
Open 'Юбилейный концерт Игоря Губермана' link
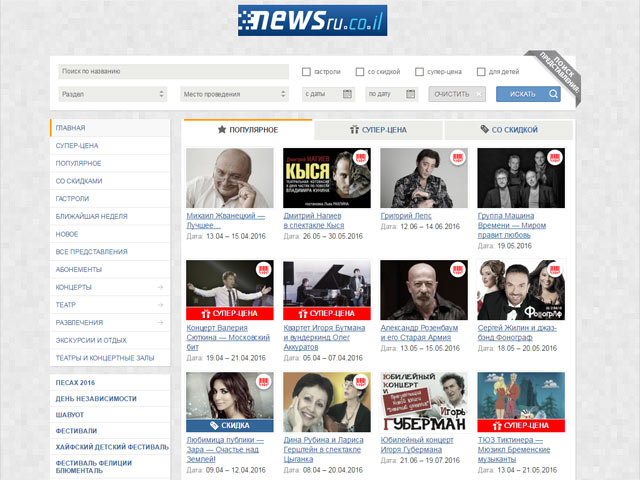[417, 444]
